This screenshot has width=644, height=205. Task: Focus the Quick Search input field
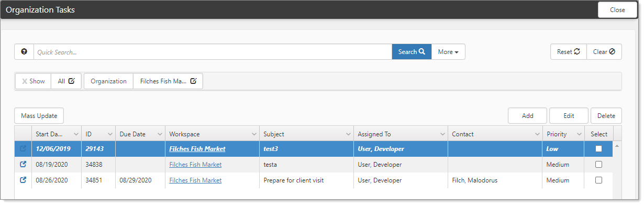pos(213,52)
